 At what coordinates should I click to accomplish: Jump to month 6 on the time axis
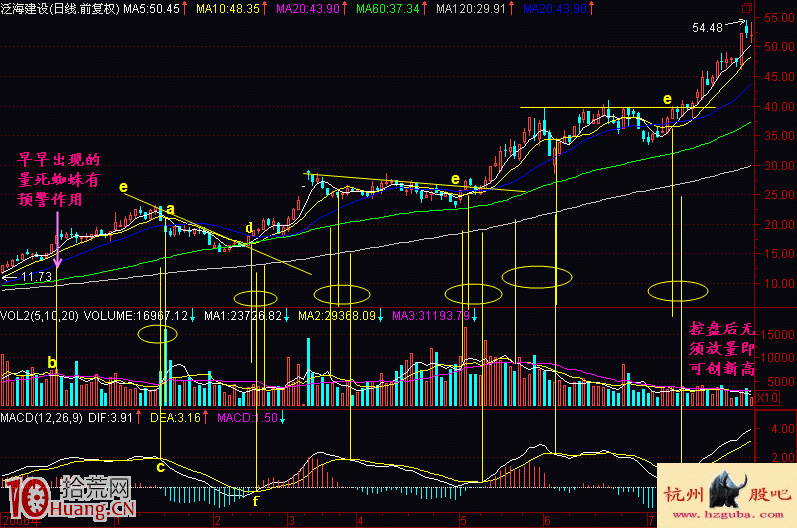[x=547, y=521]
